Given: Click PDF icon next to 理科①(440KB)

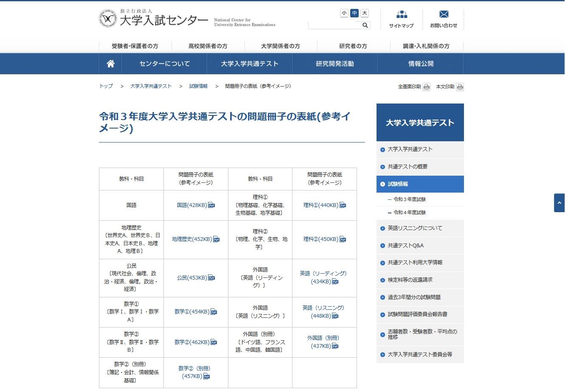Looking at the screenshot, I should pyautogui.click(x=343, y=205).
